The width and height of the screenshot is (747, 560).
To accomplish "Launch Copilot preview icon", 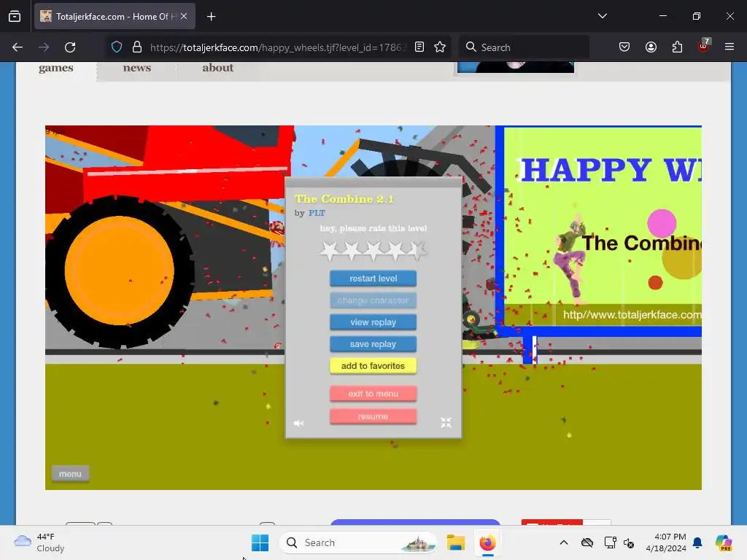I will (724, 542).
